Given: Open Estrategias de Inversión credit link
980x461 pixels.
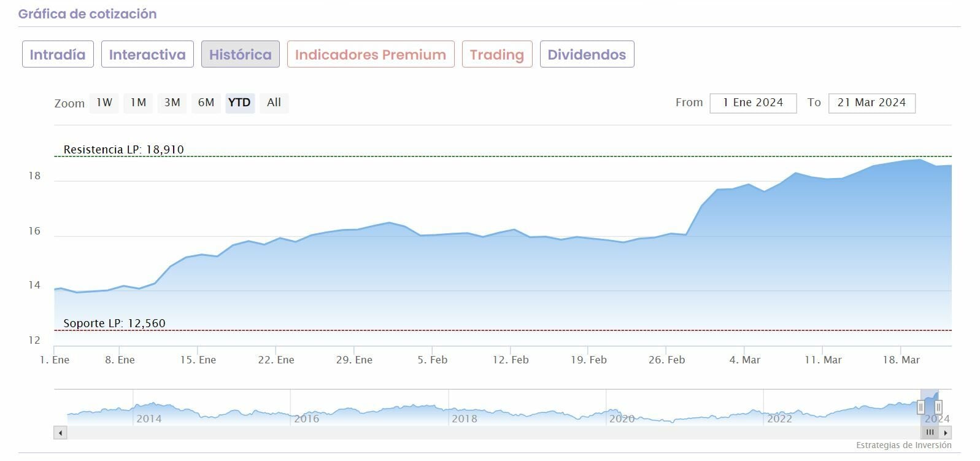Looking at the screenshot, I should 903,445.
